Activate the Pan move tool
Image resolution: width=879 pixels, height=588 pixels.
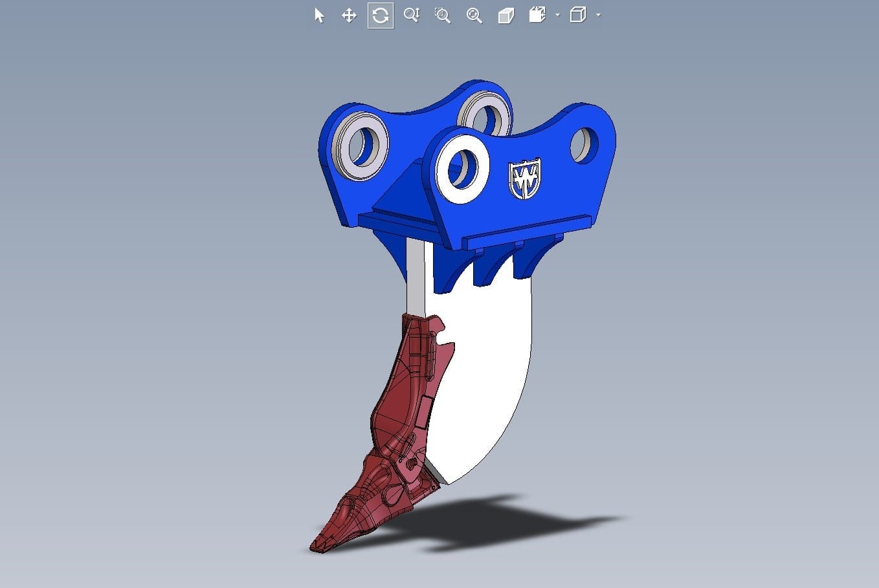[349, 16]
